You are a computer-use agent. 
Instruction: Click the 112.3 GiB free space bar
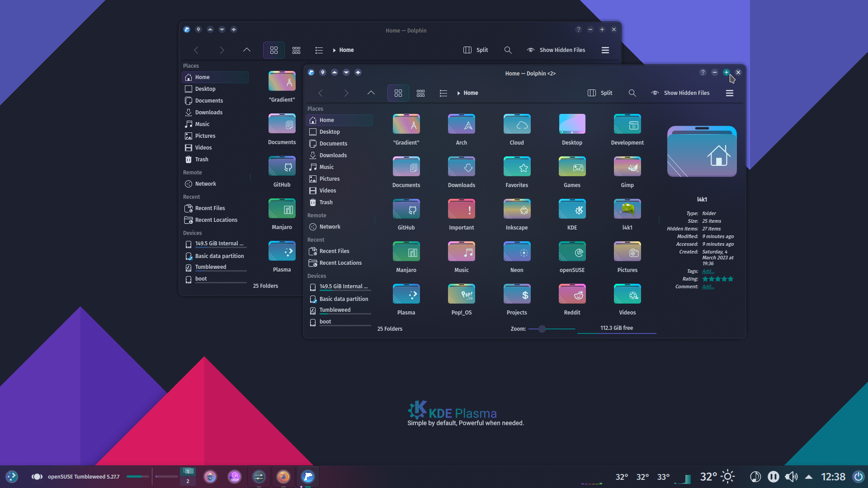pos(617,328)
